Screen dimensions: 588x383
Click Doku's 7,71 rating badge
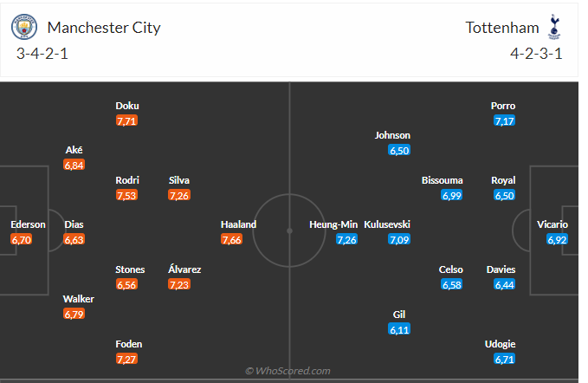point(126,120)
